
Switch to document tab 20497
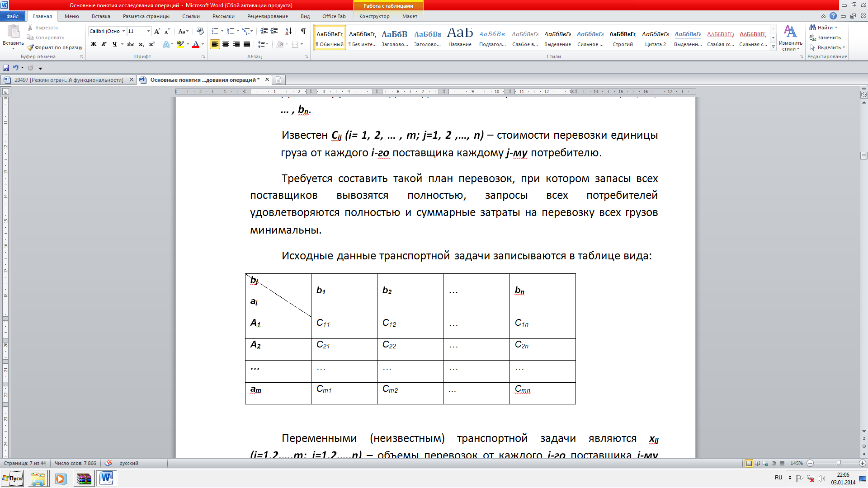pyautogui.click(x=69, y=80)
